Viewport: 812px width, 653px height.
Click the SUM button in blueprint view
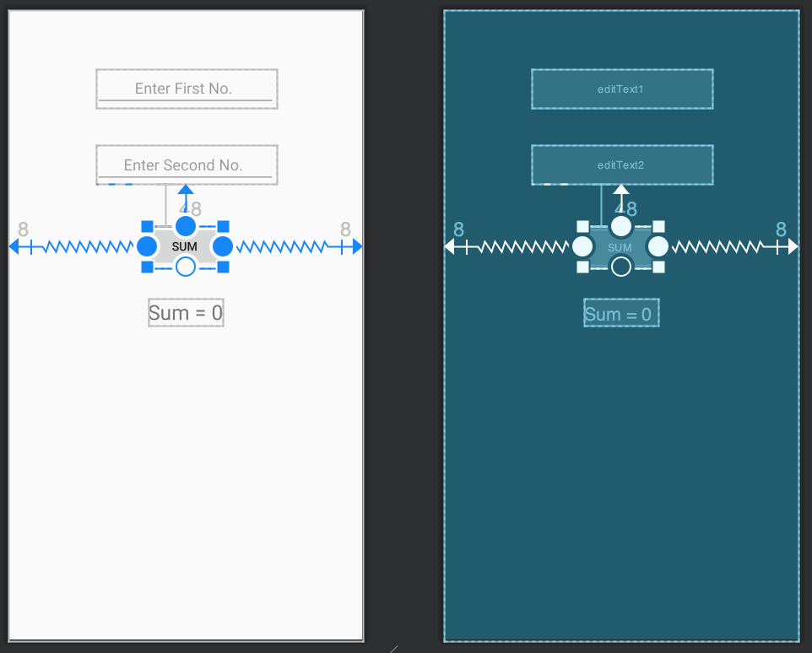pos(620,247)
